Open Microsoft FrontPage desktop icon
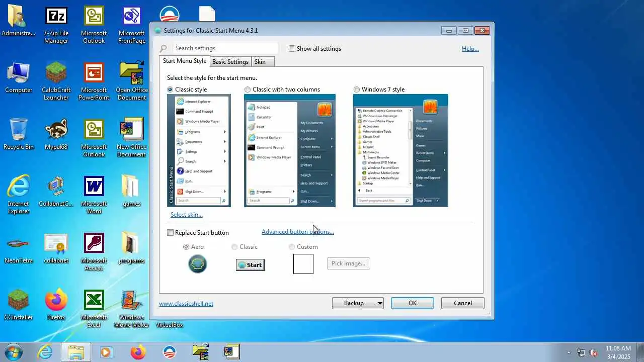 (x=132, y=25)
